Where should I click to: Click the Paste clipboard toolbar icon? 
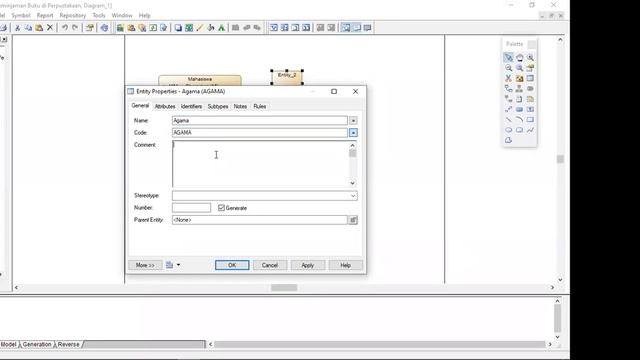[39, 28]
